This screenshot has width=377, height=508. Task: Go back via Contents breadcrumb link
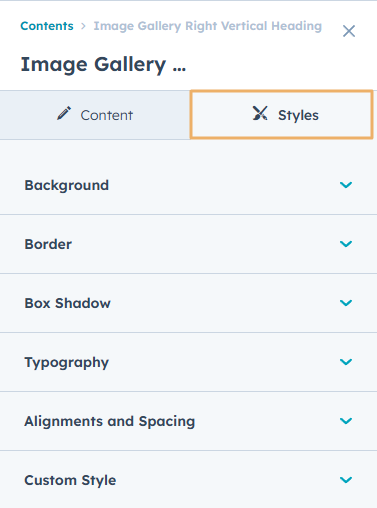pyautogui.click(x=47, y=26)
